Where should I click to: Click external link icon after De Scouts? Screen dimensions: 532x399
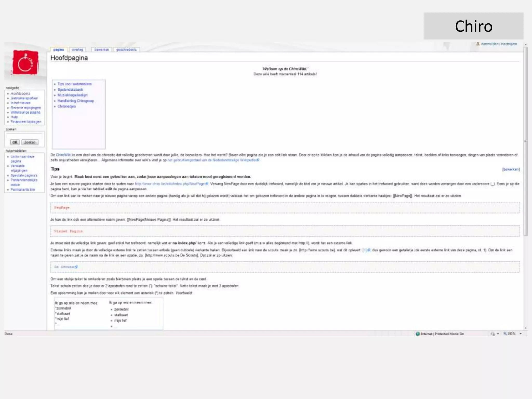(76, 267)
